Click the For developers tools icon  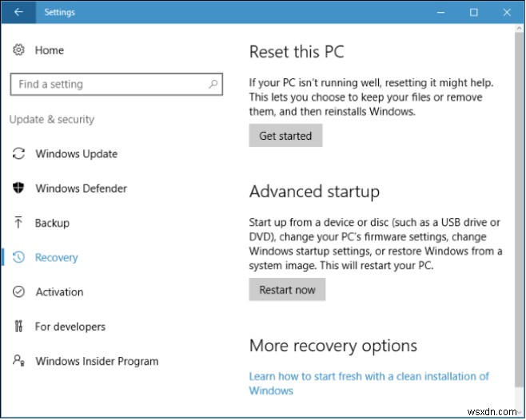click(18, 326)
